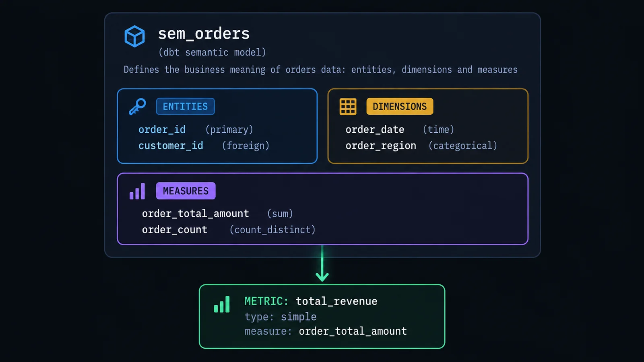Click the sem_orders model title
Viewport: 644px width, 362px height.
[x=204, y=34]
